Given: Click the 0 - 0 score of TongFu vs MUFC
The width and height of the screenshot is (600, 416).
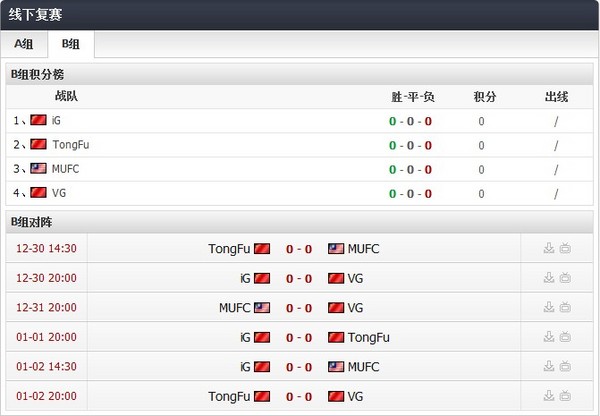Looking at the screenshot, I should pos(299,249).
